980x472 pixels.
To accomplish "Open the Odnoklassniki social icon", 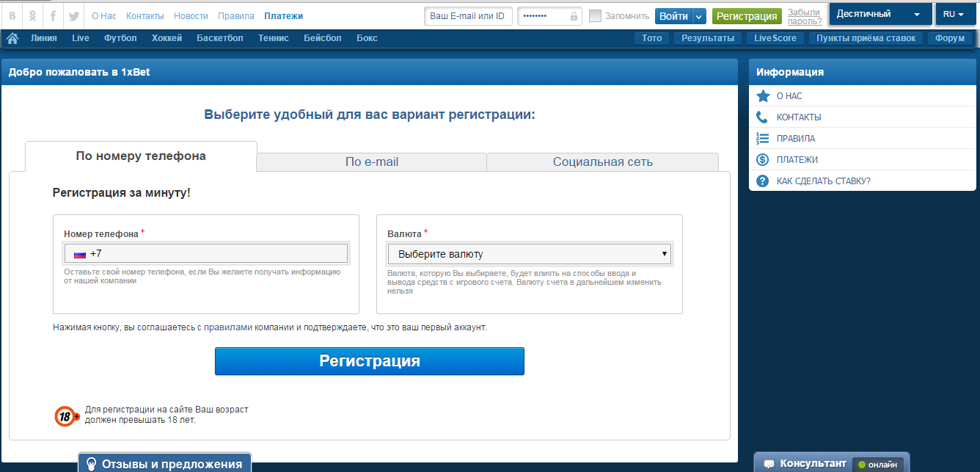I will 32,15.
